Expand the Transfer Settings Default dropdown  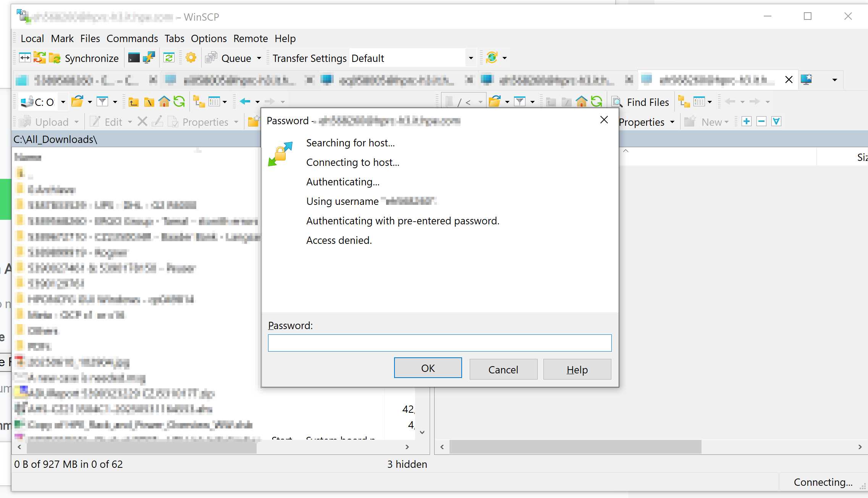point(470,58)
